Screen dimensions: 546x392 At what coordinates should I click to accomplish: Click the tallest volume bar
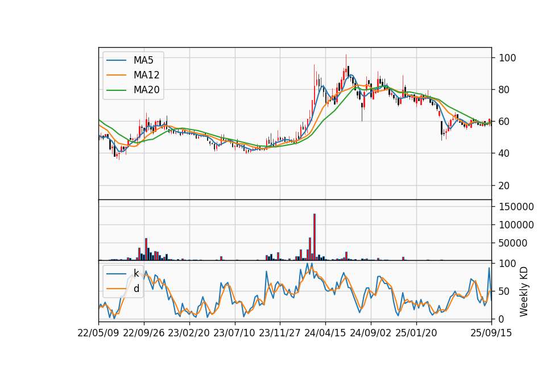(x=315, y=237)
